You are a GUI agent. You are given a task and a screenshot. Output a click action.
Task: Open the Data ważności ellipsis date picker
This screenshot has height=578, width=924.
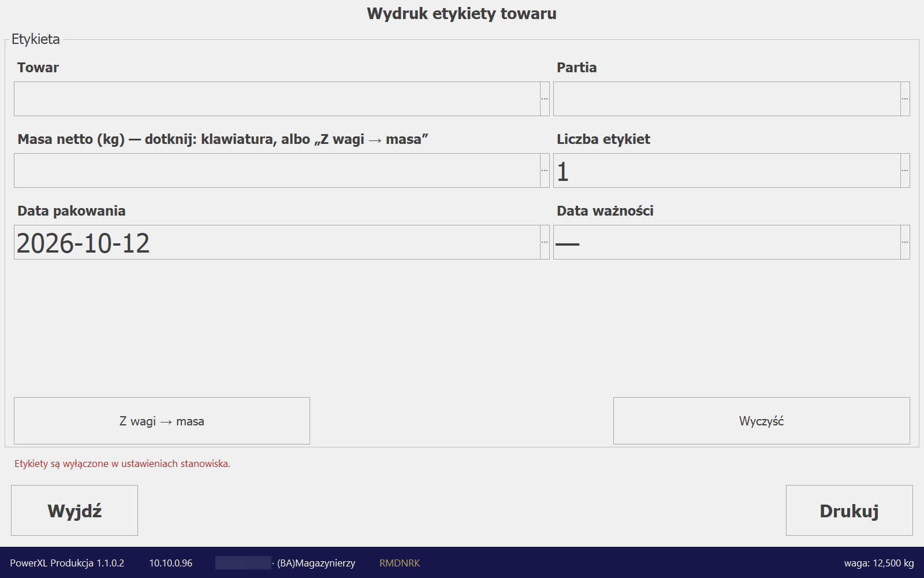click(905, 242)
